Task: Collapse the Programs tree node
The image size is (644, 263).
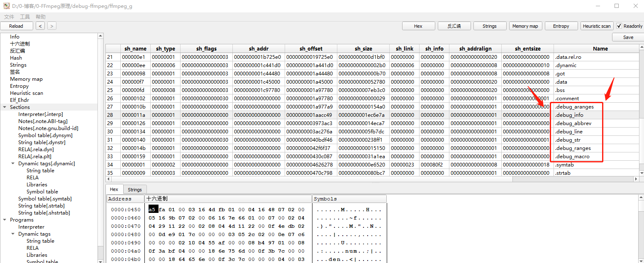Action: tap(4, 220)
